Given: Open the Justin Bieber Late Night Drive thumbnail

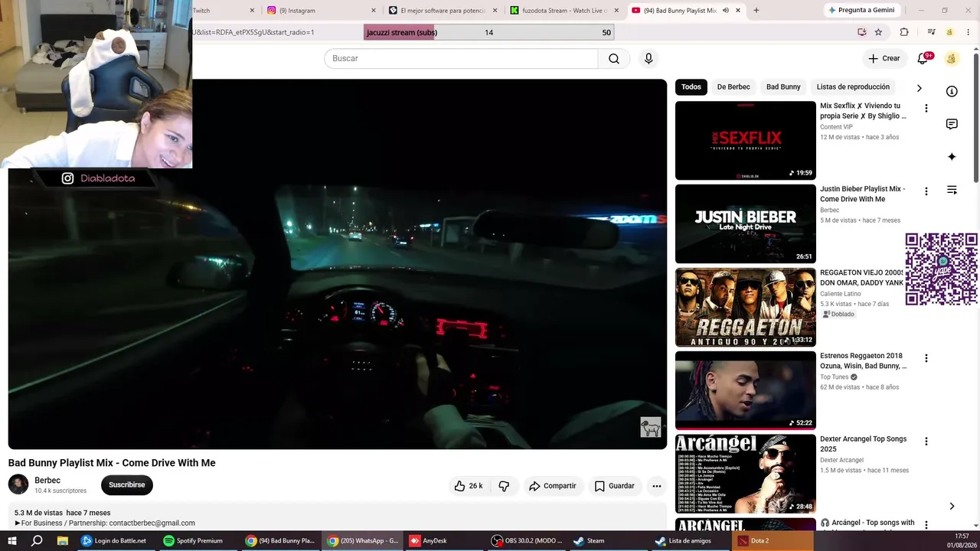Looking at the screenshot, I should [x=746, y=224].
